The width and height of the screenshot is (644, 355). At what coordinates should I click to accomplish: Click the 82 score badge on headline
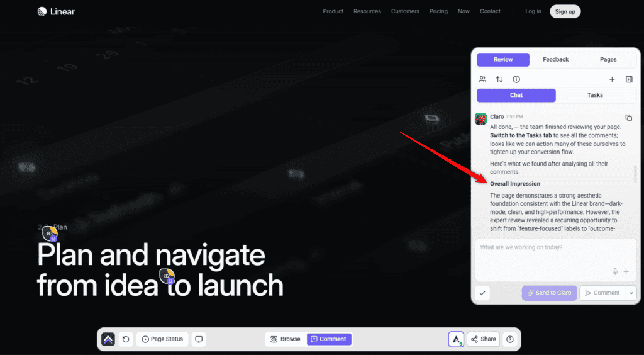point(167,276)
